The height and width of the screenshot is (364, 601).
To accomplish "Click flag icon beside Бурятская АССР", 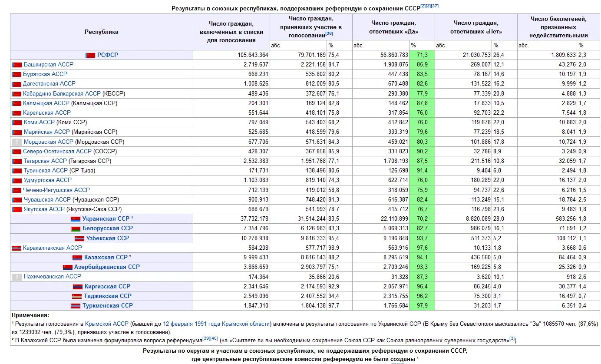I will pyautogui.click(x=17, y=74).
